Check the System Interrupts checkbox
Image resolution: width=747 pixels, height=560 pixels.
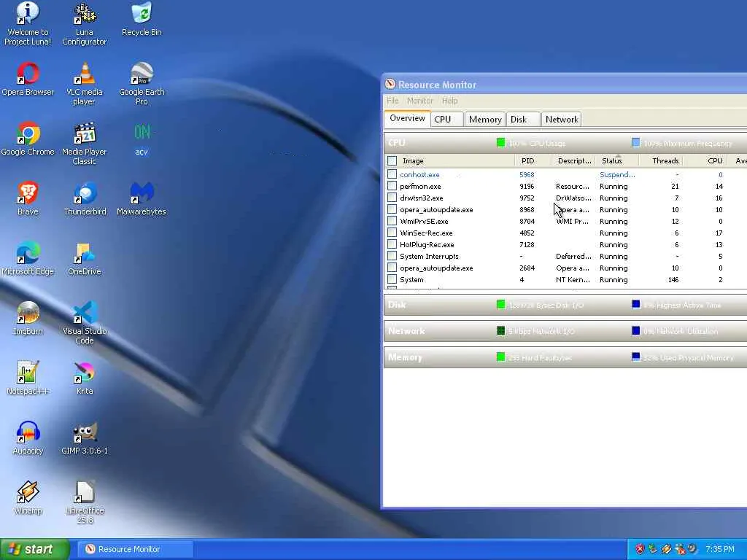pyautogui.click(x=392, y=256)
